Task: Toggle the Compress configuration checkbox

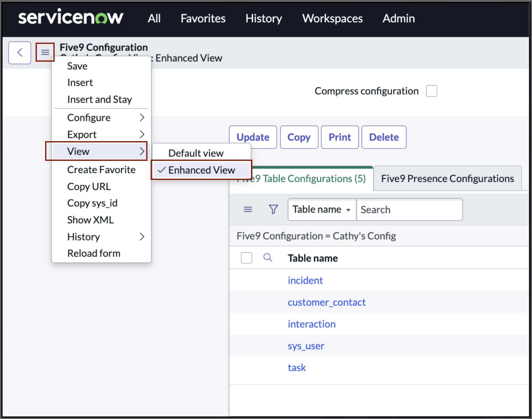Action: 432,91
